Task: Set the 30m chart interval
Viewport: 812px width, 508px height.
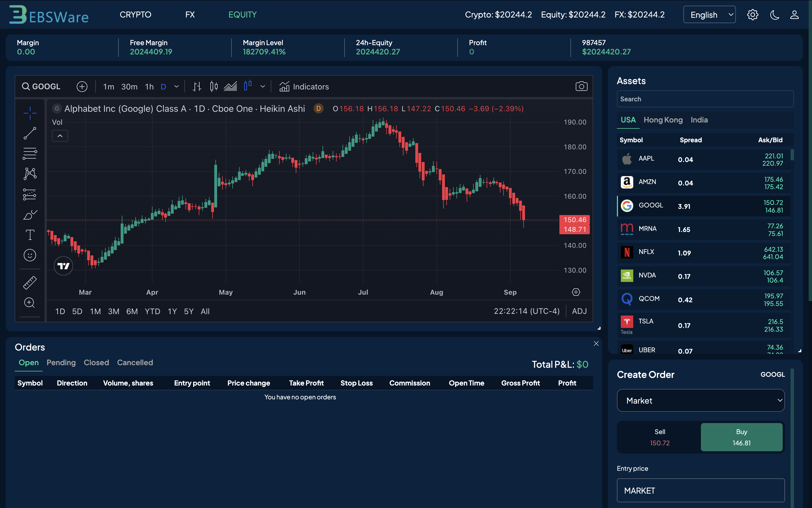Action: [129, 87]
